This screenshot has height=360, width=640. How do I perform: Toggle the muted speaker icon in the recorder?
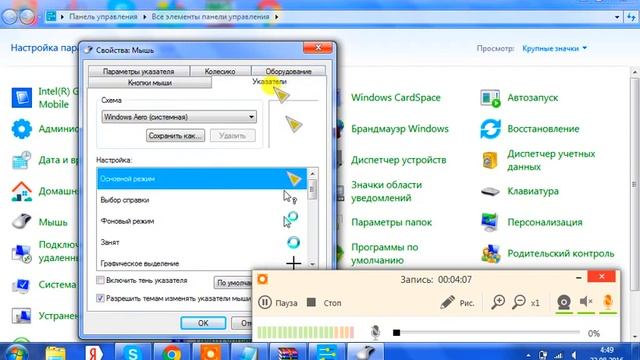[586, 302]
